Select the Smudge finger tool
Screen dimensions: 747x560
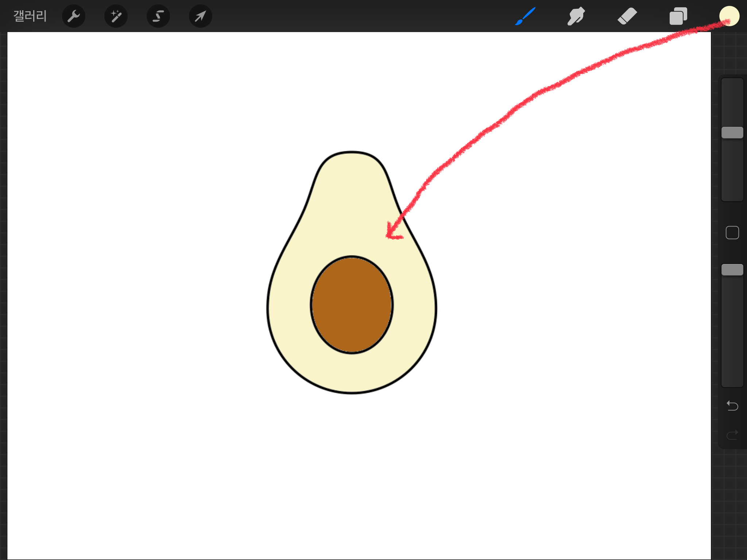tap(576, 16)
